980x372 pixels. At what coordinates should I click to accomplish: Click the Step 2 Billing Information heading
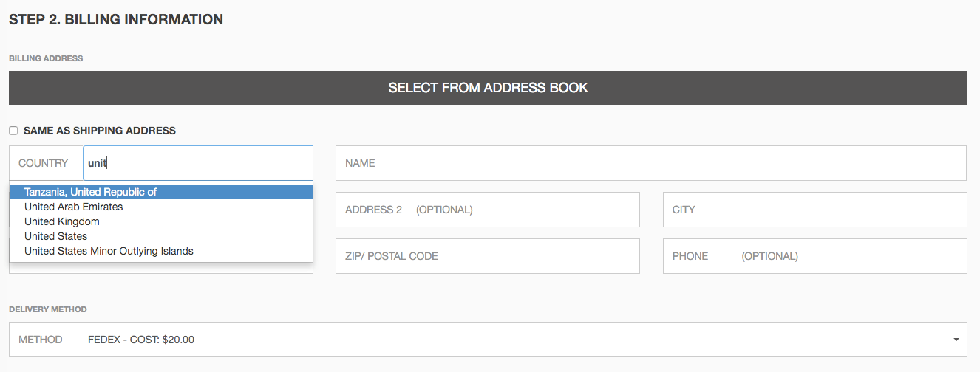pyautogui.click(x=116, y=20)
